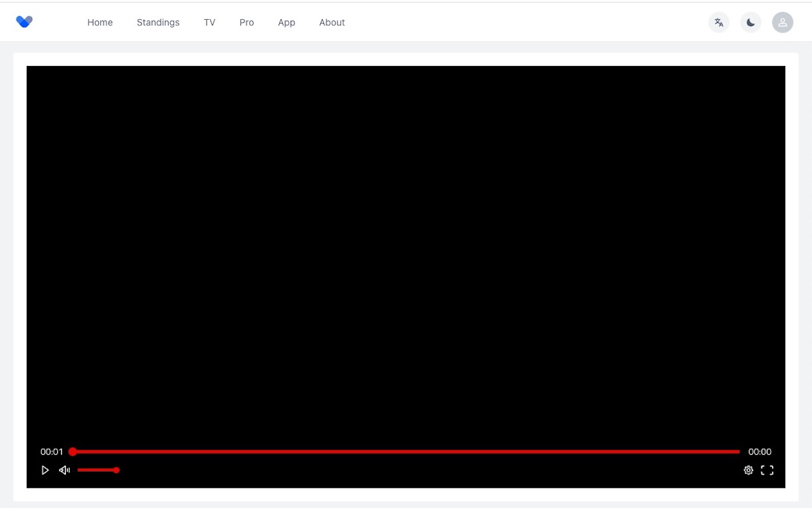Toggle video playback state
This screenshot has height=508, width=812.
(x=45, y=470)
